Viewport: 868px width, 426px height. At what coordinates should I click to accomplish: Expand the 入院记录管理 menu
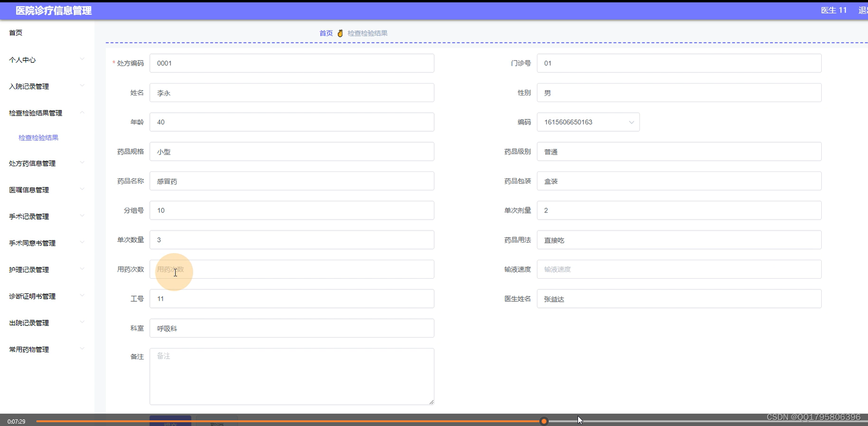[47, 86]
